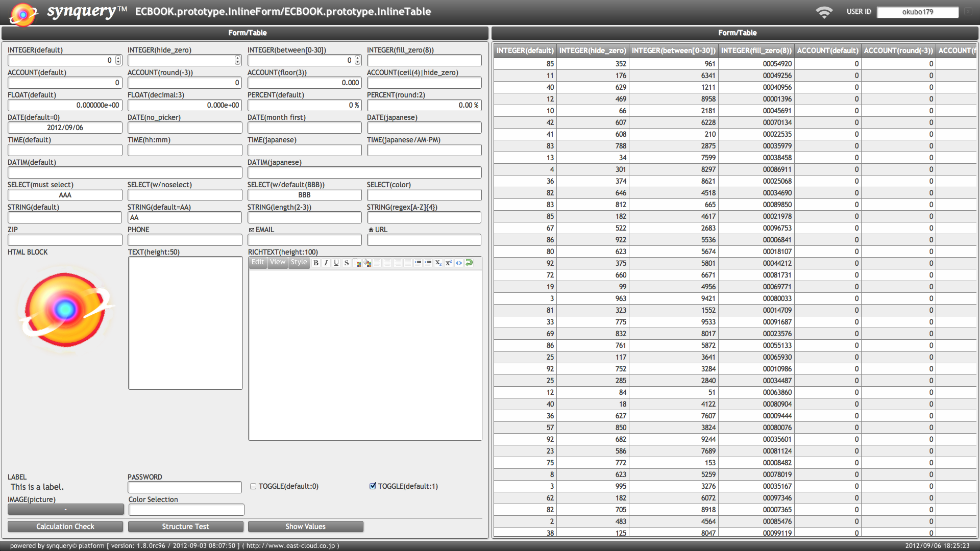Sort table by INTEGER(fill_zero(8)) column header
This screenshot has width=980, height=551.
click(x=756, y=51)
